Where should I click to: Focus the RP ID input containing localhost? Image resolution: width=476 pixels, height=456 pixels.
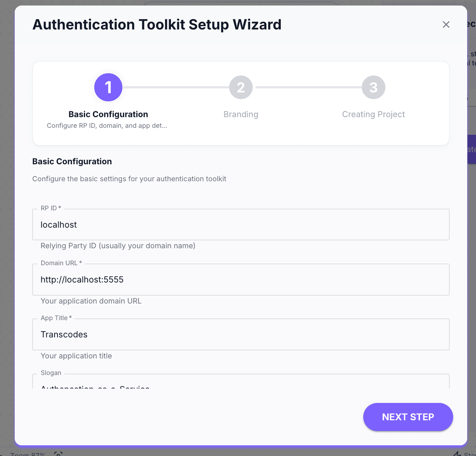coord(241,225)
